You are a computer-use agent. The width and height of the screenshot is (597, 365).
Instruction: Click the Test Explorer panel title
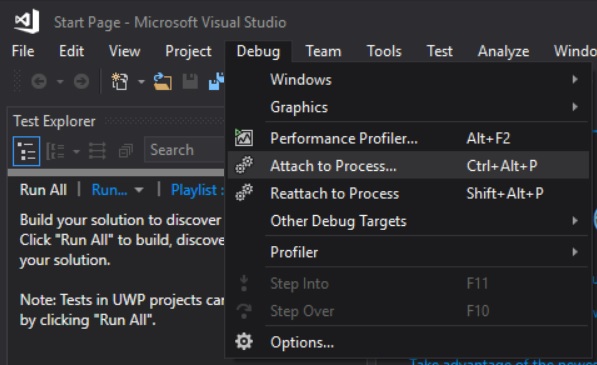[x=54, y=121]
